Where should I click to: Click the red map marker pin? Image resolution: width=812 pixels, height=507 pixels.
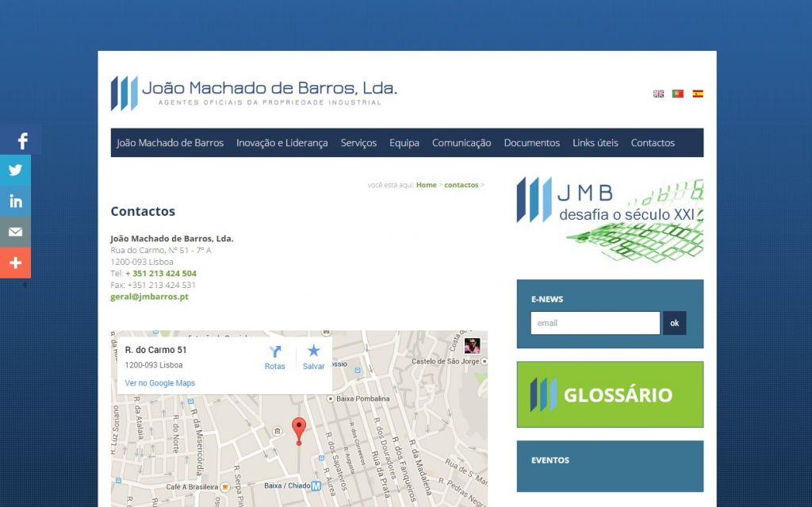click(299, 430)
